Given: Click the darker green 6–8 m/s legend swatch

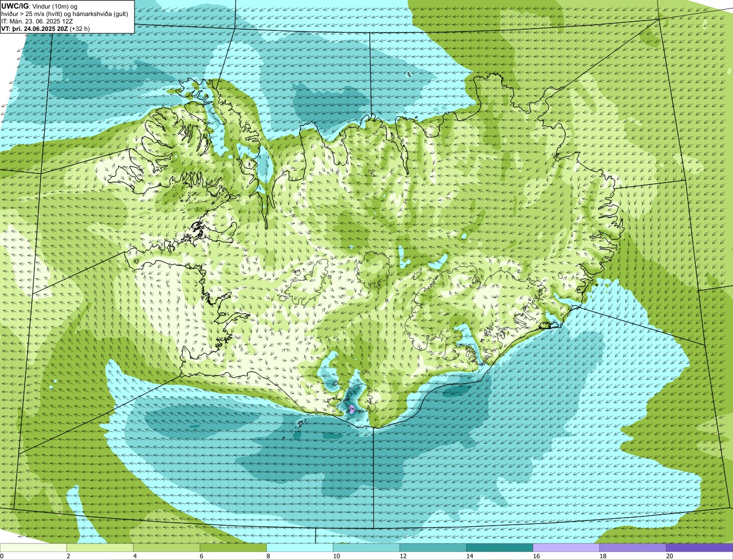Looking at the screenshot, I should [x=233, y=547].
